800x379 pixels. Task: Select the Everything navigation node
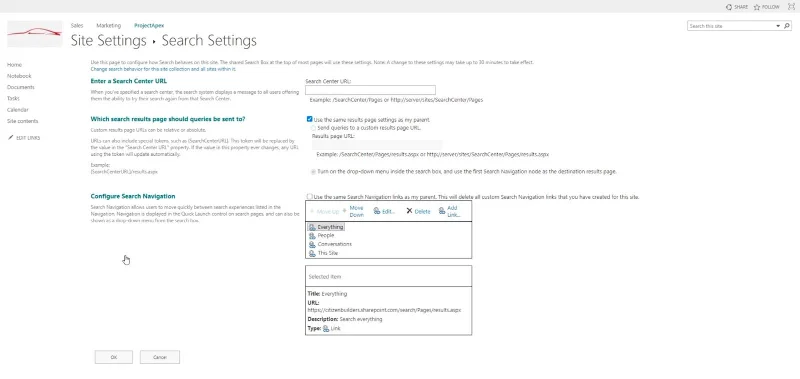click(326, 227)
